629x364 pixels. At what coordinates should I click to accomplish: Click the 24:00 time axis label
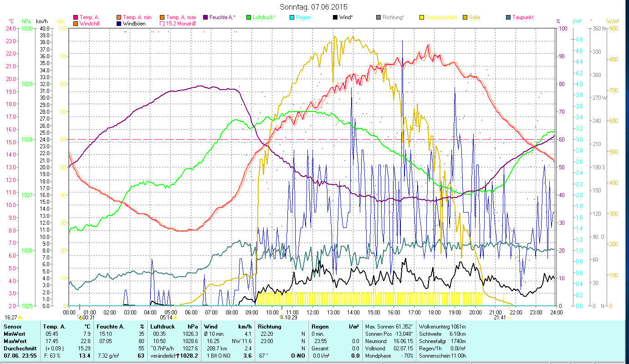[x=556, y=312]
